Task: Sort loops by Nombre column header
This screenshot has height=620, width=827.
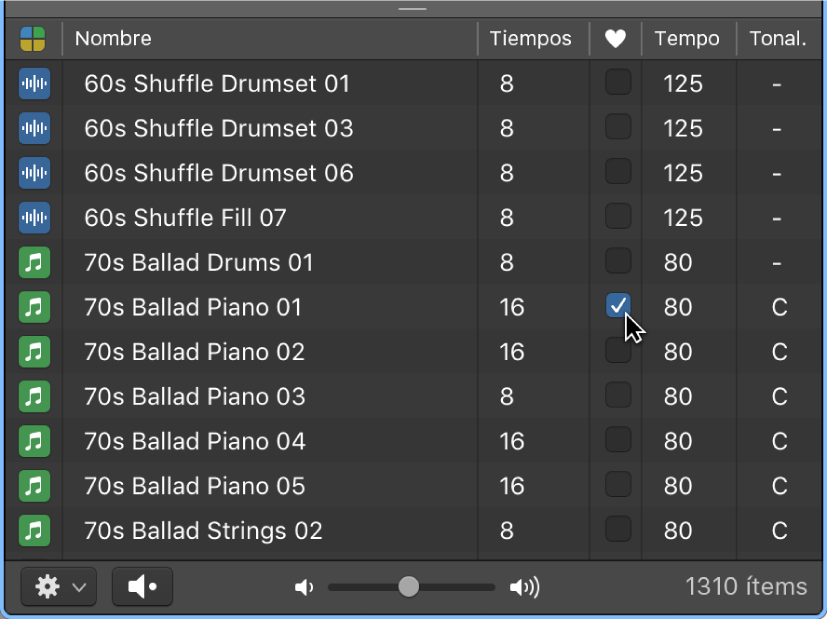Action: tap(113, 39)
